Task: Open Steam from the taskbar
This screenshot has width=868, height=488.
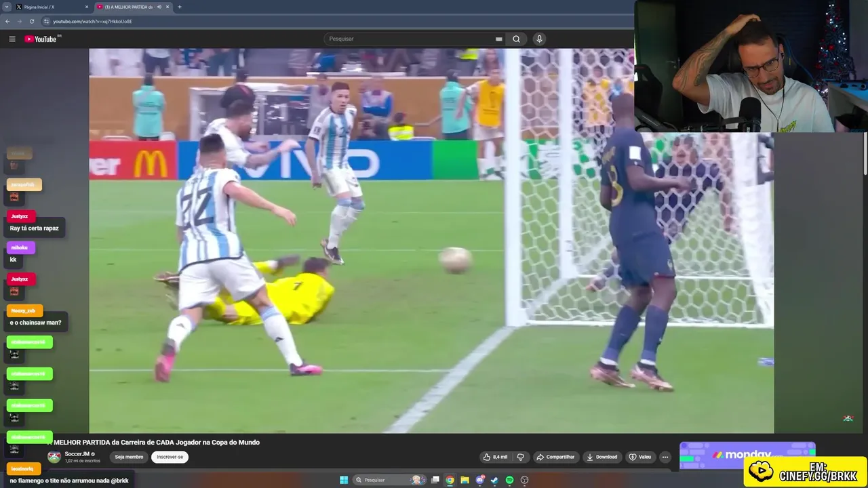Action: point(494,480)
